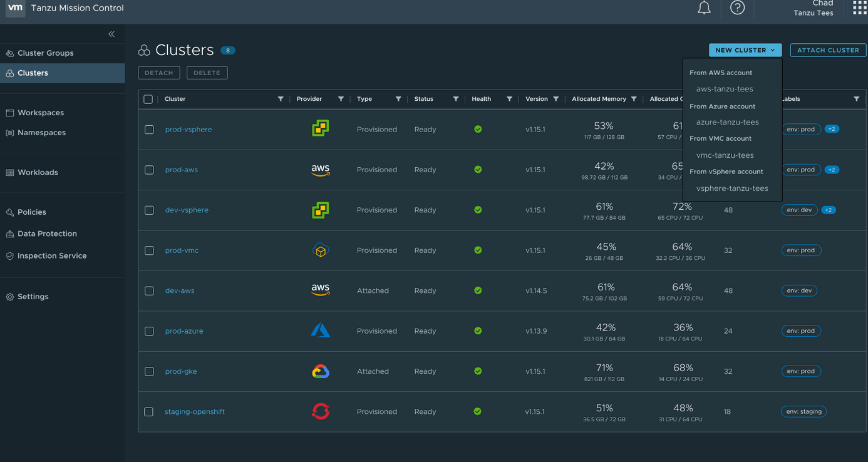Viewport: 868px width, 462px height.
Task: Filter the Cluster column by name
Action: pyautogui.click(x=281, y=99)
